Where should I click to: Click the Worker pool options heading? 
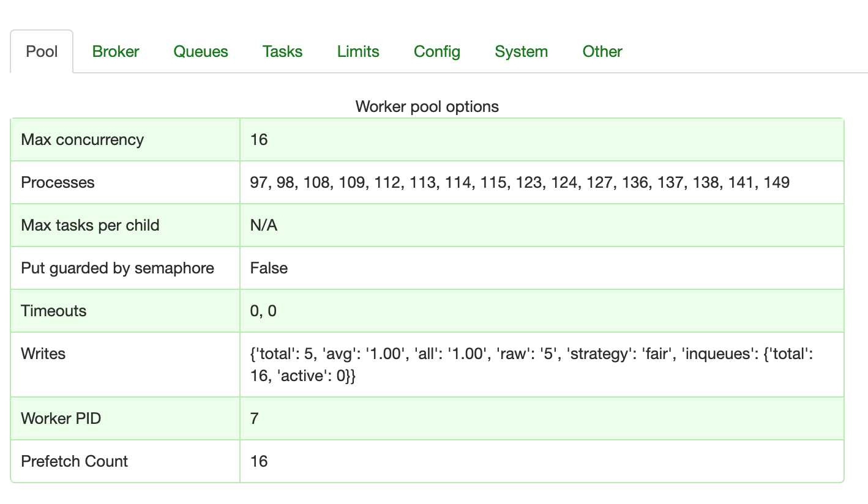pos(427,106)
